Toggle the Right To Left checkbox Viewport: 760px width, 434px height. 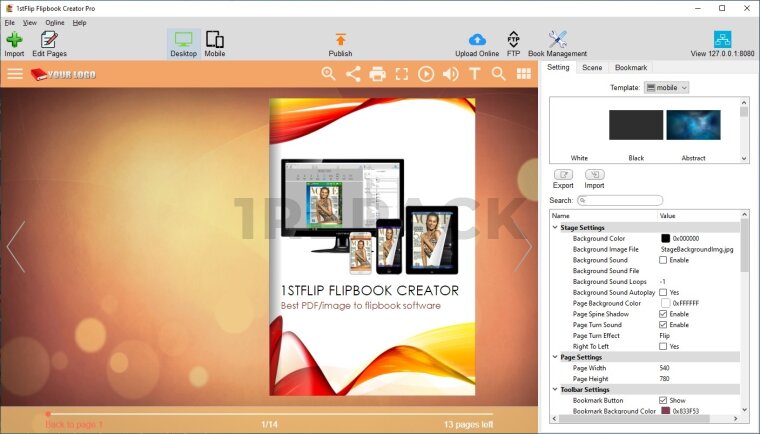[664, 346]
